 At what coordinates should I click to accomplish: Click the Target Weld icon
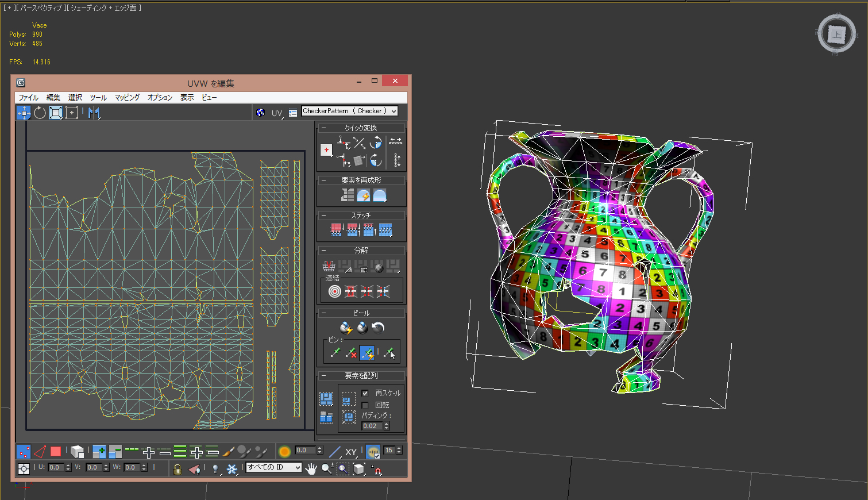[334, 292]
